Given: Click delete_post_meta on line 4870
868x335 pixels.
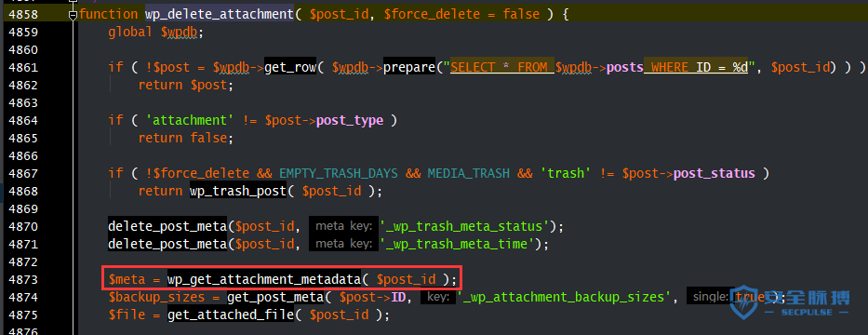Looking at the screenshot, I should [x=167, y=226].
